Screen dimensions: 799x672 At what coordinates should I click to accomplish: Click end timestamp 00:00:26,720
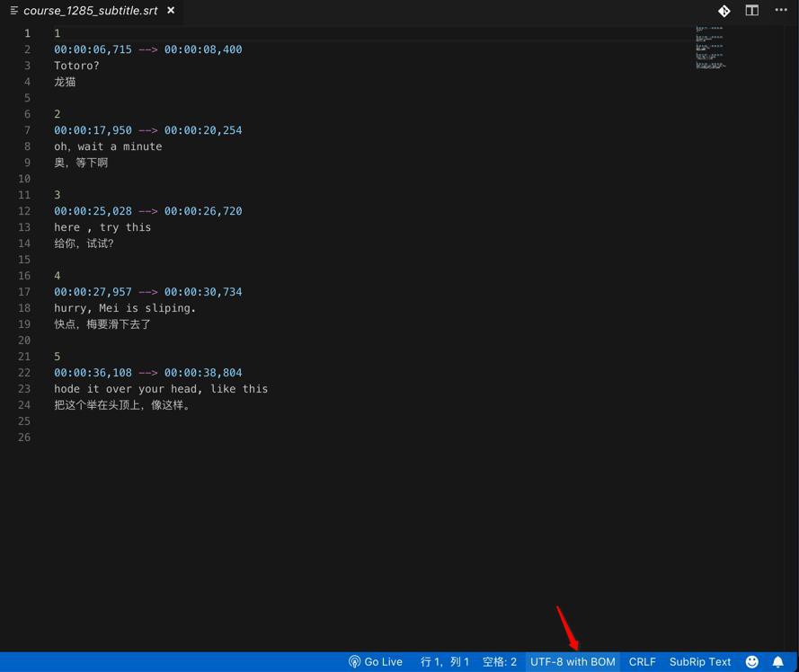click(203, 211)
